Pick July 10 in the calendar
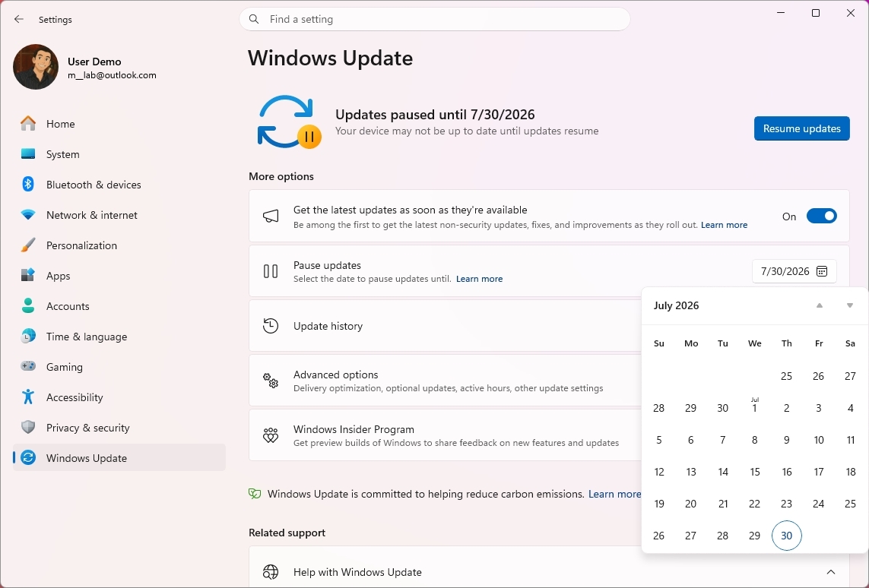869x588 pixels. [x=819, y=440]
